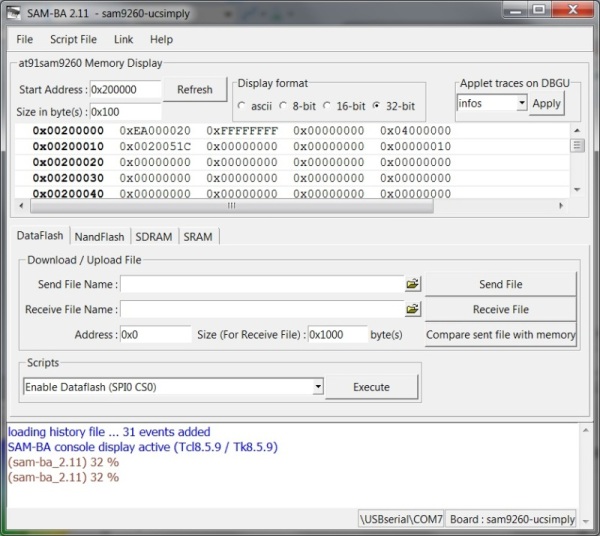
Task: Click the last (sam-ba_2.11) 32 % prompt
Action: [x=64, y=477]
